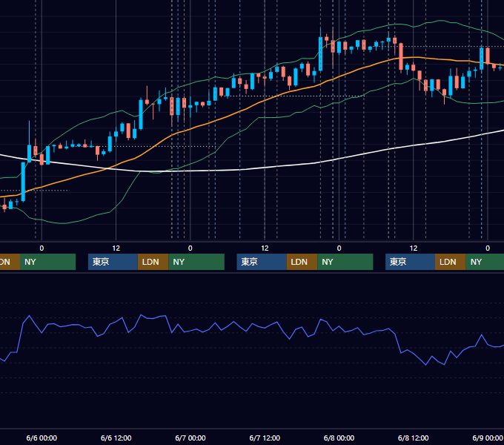Select NY session block spanning 6/7 midnight
Screen dimensions: 504x445
196,262
